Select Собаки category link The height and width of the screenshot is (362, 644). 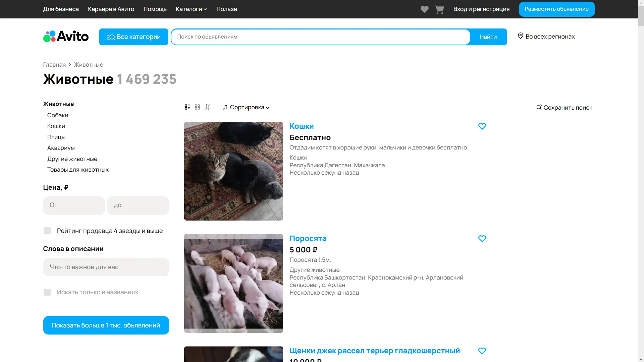click(58, 115)
